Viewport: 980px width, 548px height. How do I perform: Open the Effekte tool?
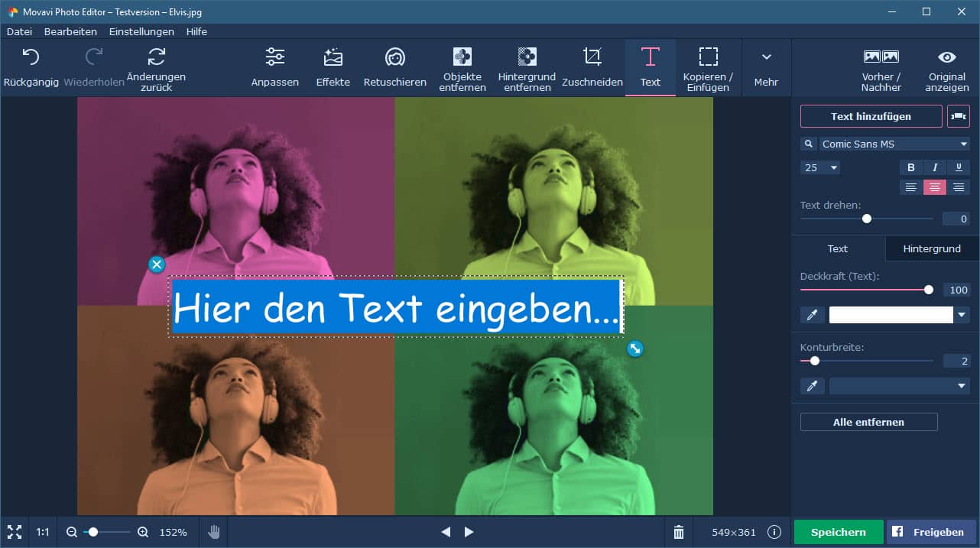tap(333, 67)
